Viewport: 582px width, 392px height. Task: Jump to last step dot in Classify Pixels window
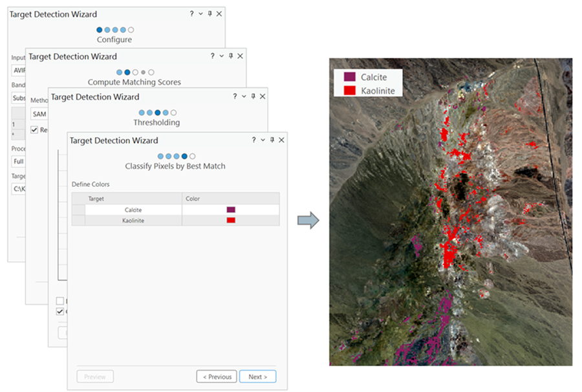[192, 157]
